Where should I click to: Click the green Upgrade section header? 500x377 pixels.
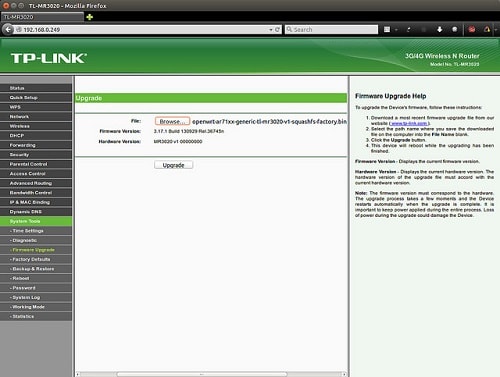pos(211,98)
